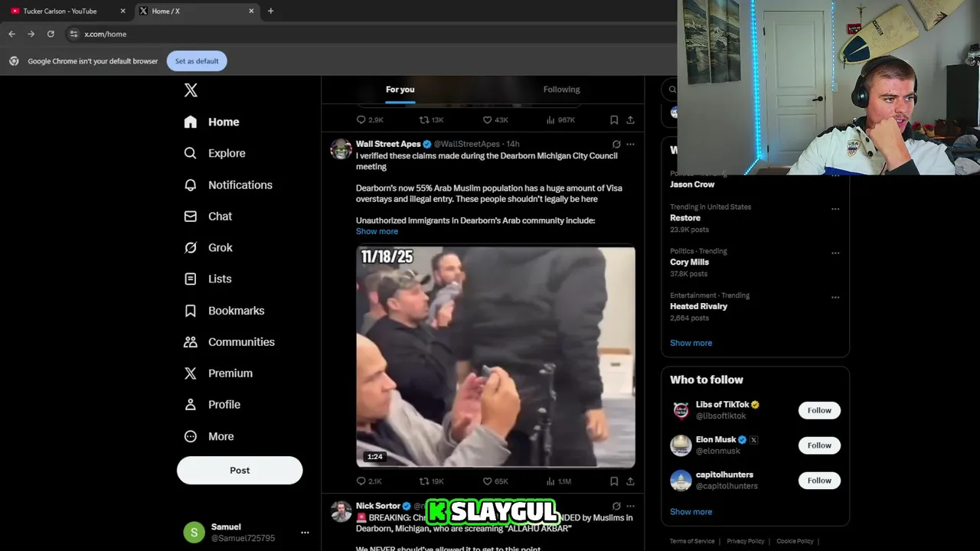View analytics showing 1.1M views

coord(559,481)
